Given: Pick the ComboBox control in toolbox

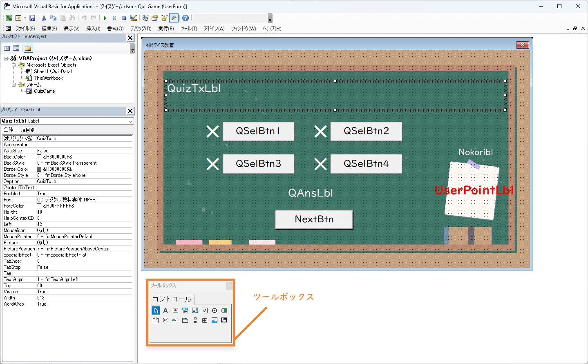Looking at the screenshot, I should (185, 310).
